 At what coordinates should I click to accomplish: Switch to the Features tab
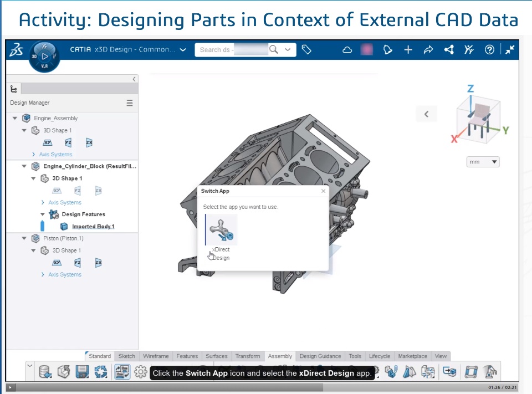tap(187, 356)
